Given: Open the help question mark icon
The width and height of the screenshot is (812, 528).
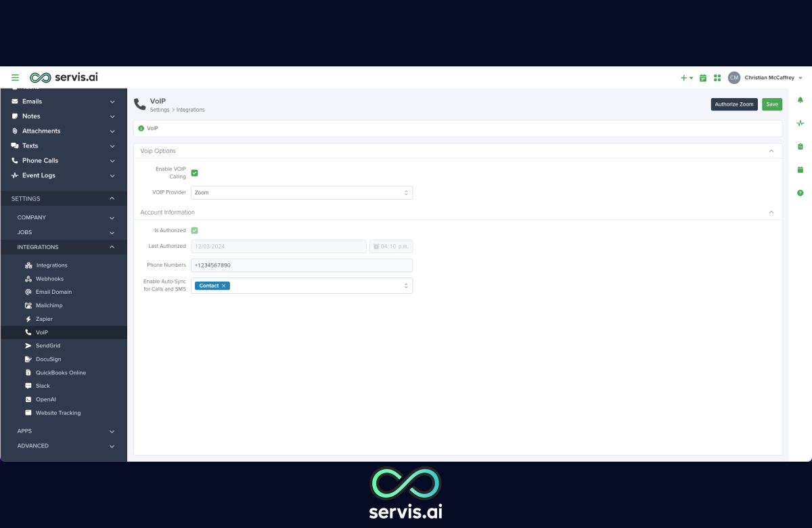Looking at the screenshot, I should [x=800, y=193].
